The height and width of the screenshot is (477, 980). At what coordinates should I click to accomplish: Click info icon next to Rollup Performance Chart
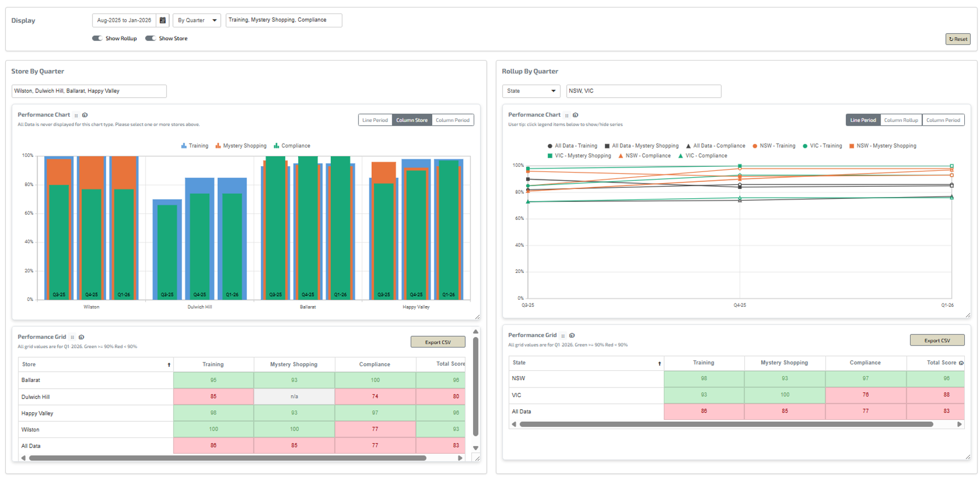[x=576, y=115]
